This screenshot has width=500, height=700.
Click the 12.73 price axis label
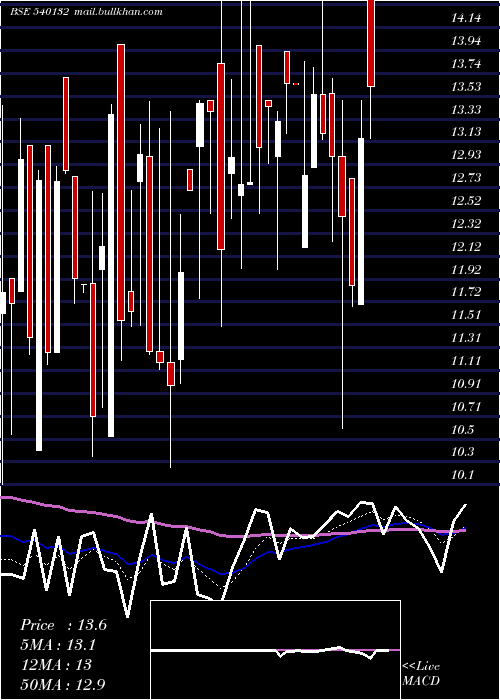pos(466,178)
